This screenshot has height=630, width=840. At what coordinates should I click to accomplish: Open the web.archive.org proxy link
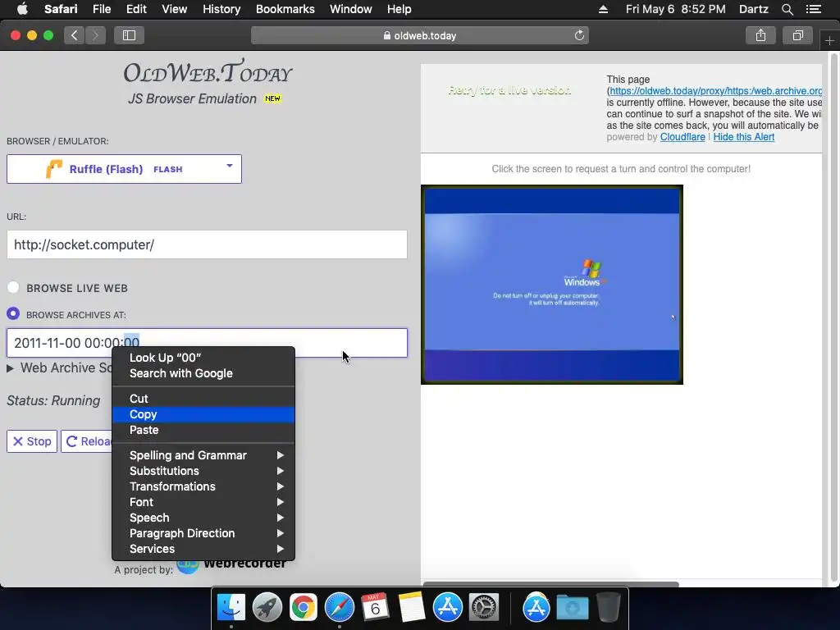click(715, 91)
